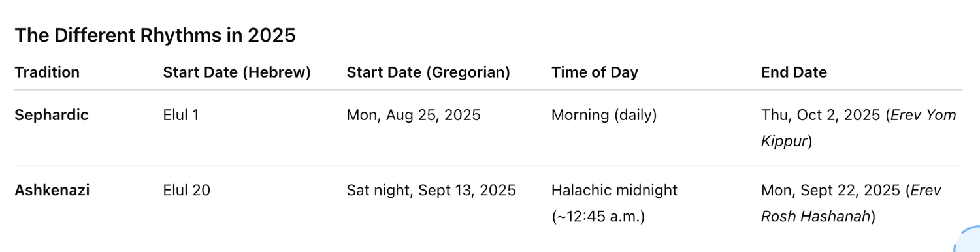The height and width of the screenshot is (252, 980).
Task: Click the Sephardic row label
Action: (52, 116)
